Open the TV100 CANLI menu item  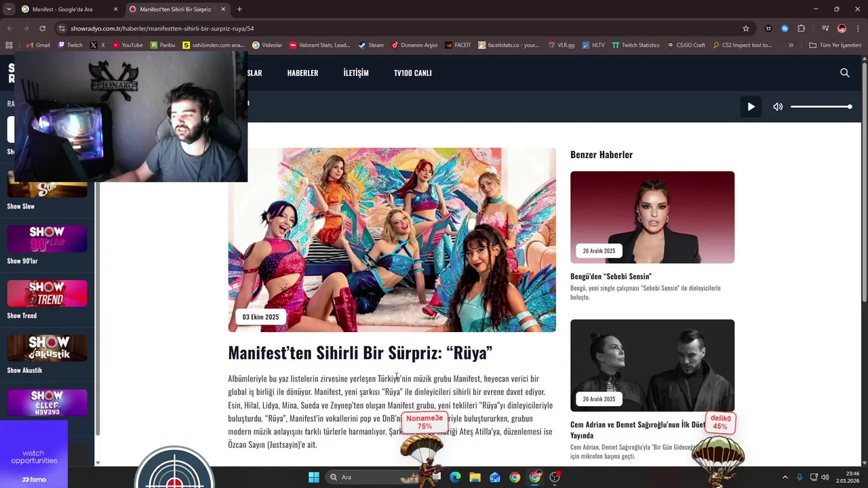(x=412, y=73)
